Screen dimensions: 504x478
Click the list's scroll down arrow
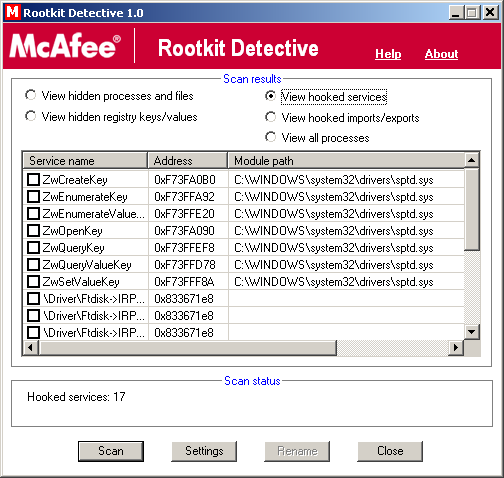tap(472, 332)
